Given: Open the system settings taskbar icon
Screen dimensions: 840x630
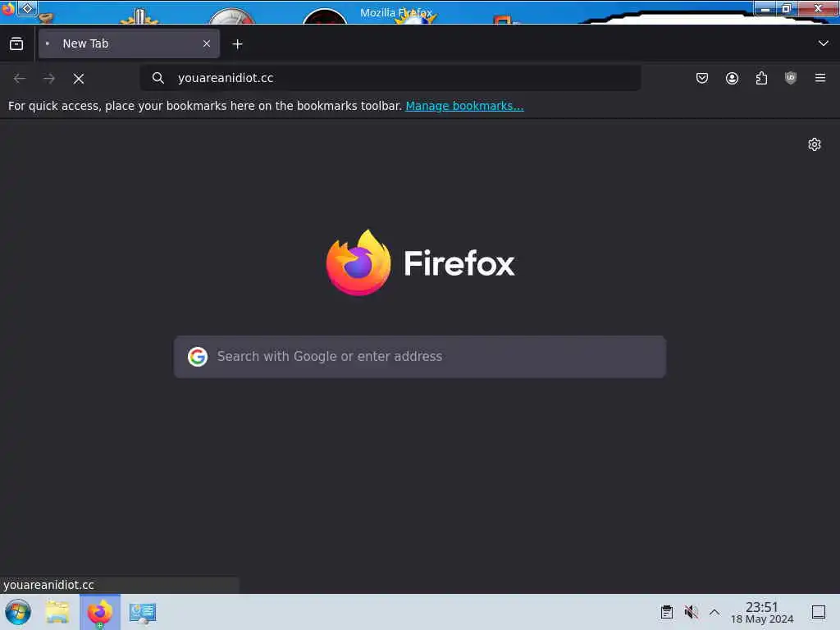Looking at the screenshot, I should coord(143,613).
